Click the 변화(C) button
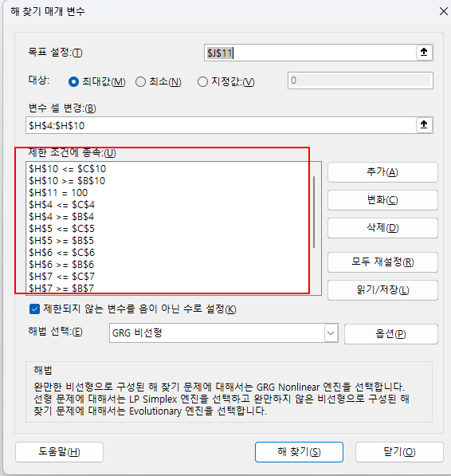 (382, 200)
